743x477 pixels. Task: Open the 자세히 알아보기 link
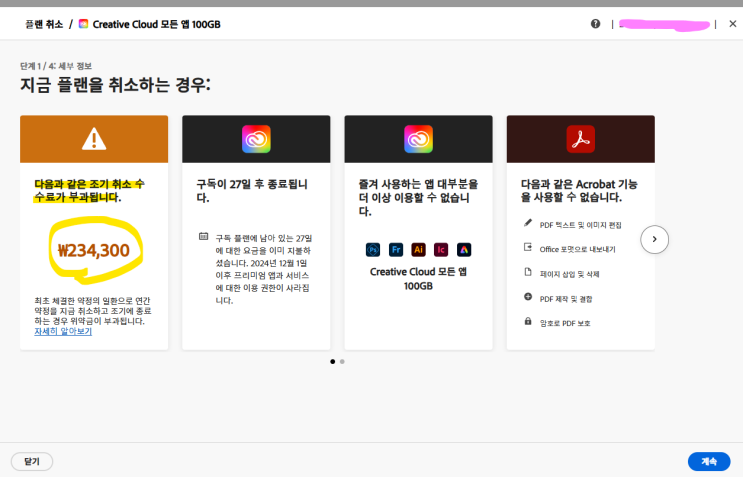63,331
